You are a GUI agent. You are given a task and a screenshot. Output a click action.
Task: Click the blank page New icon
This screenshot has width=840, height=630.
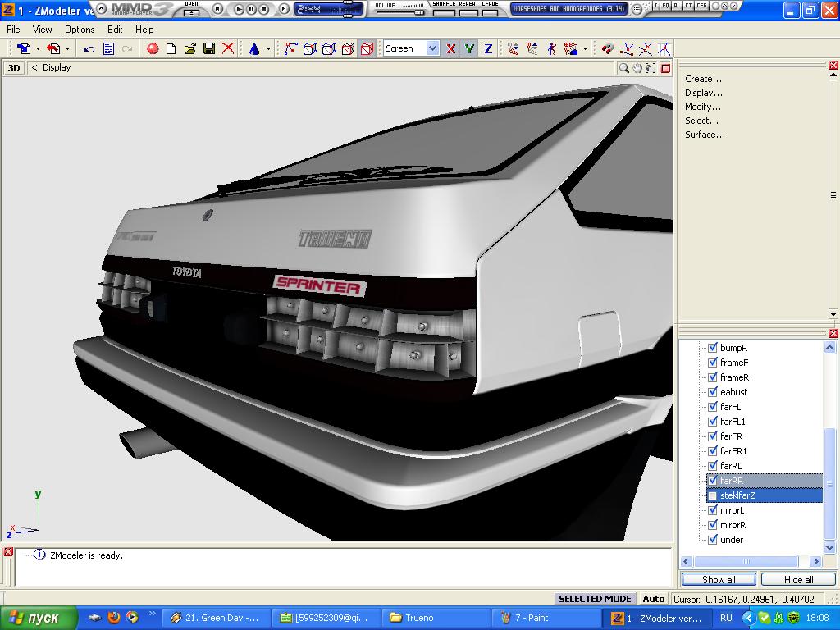(171, 49)
